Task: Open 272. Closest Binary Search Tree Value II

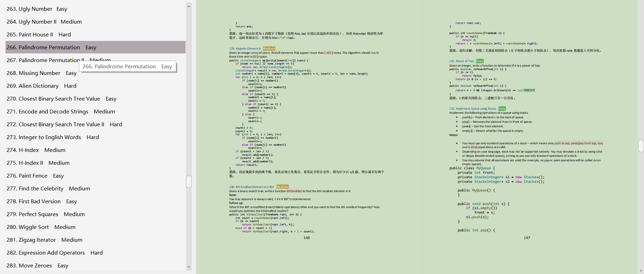Action: click(x=64, y=125)
